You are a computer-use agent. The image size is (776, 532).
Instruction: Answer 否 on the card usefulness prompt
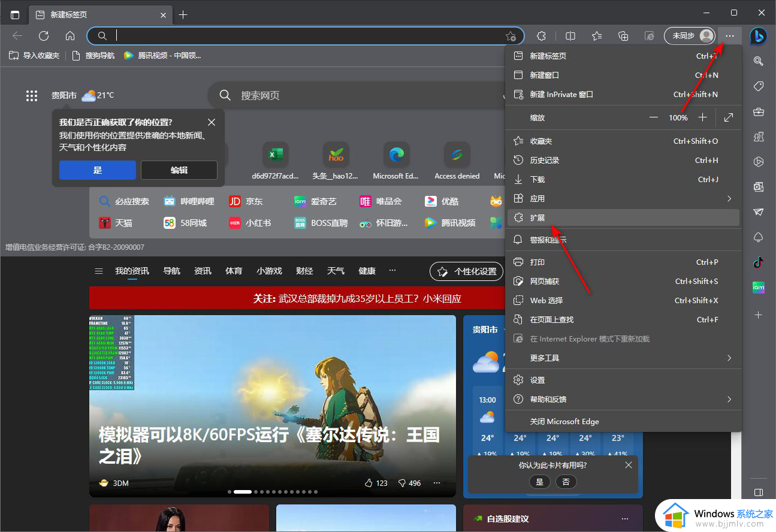[x=566, y=482]
